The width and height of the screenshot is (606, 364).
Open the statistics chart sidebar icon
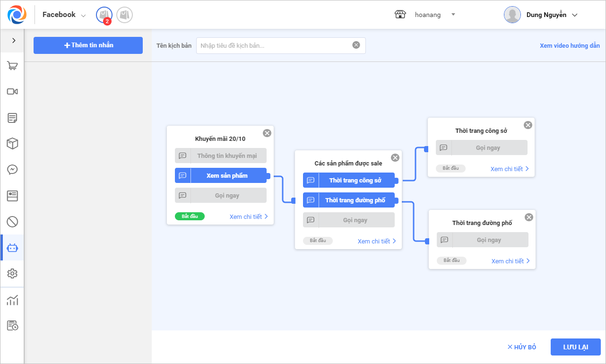(12, 300)
